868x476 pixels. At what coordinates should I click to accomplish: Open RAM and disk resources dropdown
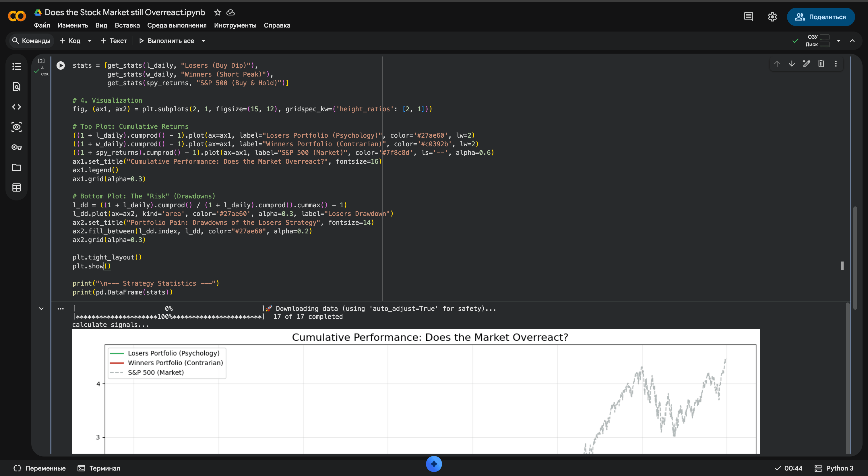[838, 41]
